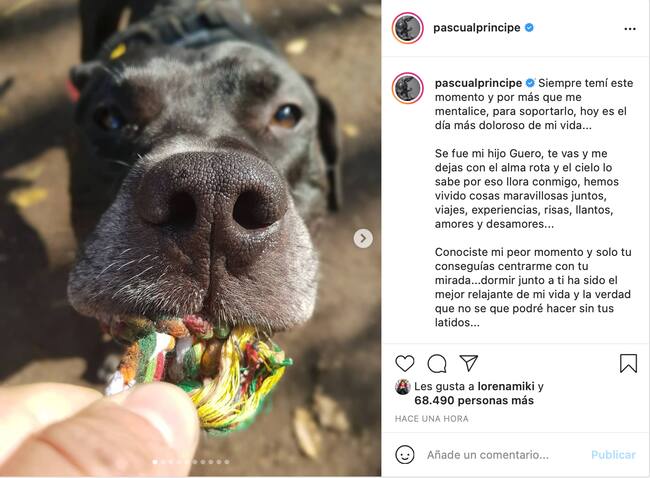Click Publicar to post comment
The width and height of the screenshot is (650, 478).
click(613, 455)
